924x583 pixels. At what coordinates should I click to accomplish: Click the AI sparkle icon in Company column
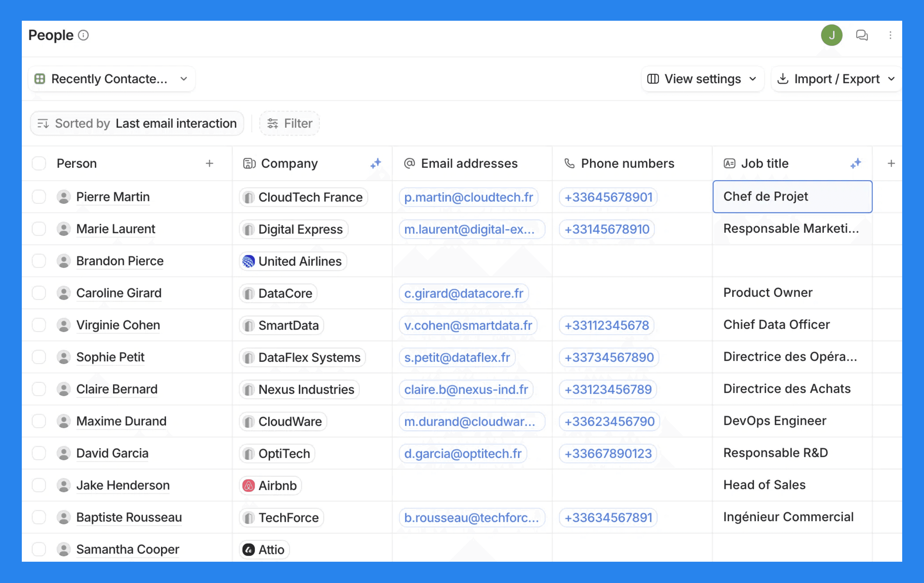[x=376, y=163]
